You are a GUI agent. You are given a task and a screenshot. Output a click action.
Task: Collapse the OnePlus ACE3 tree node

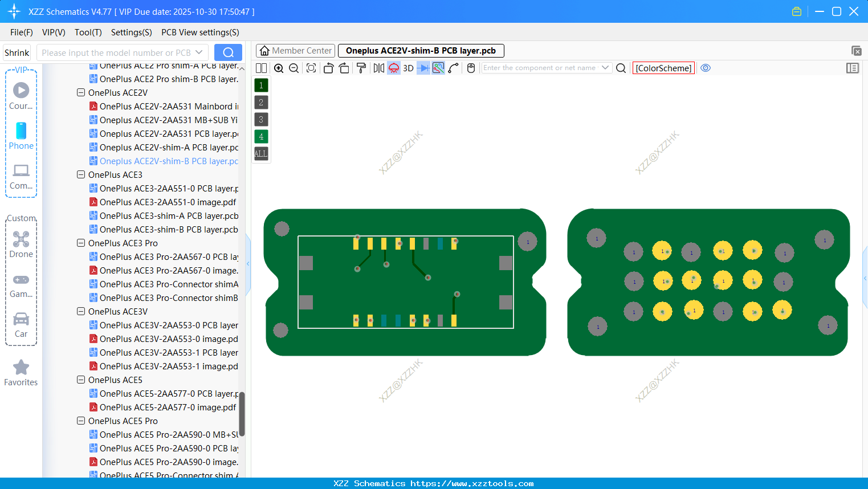[80, 174]
